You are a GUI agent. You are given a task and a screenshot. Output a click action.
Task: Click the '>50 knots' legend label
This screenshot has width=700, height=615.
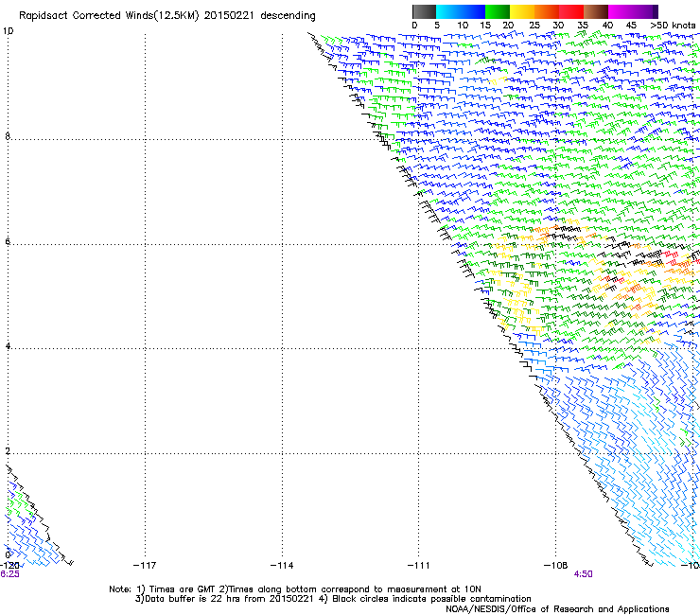click(x=673, y=26)
